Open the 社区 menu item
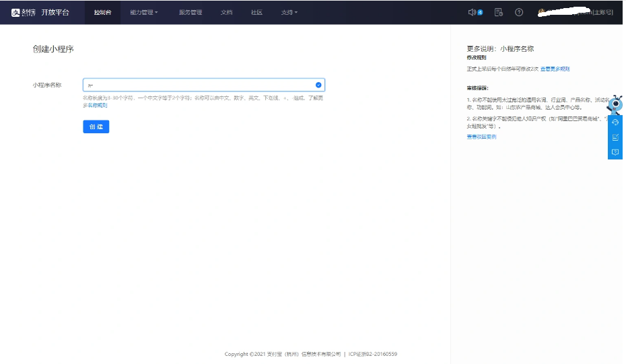Screen dimensions: 626x364 256,12
